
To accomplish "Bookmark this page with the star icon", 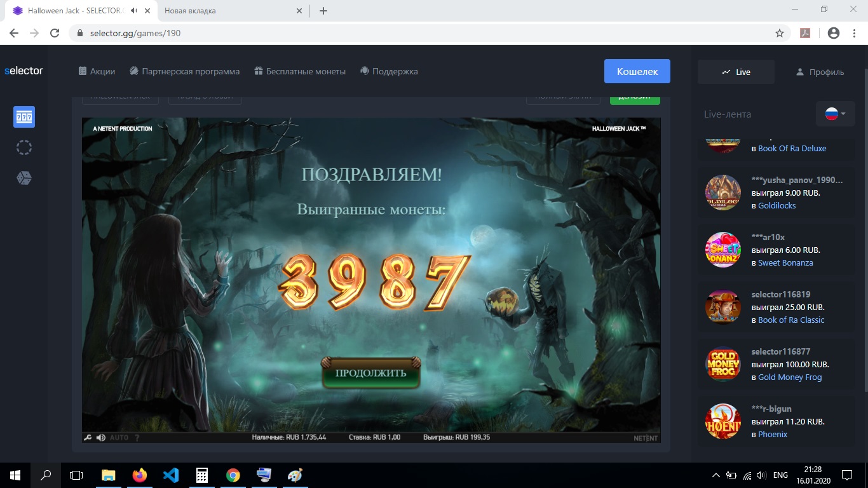I will coord(780,33).
